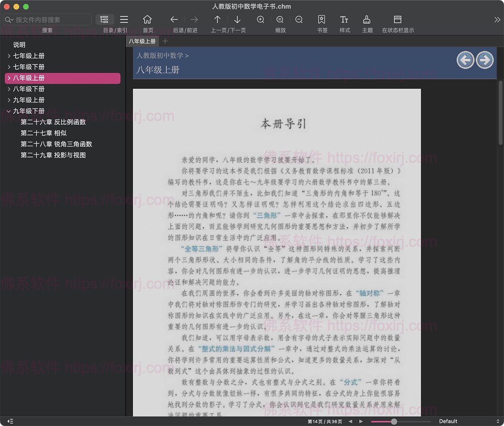Collapse the 九年级下册 tree node

click(x=9, y=111)
